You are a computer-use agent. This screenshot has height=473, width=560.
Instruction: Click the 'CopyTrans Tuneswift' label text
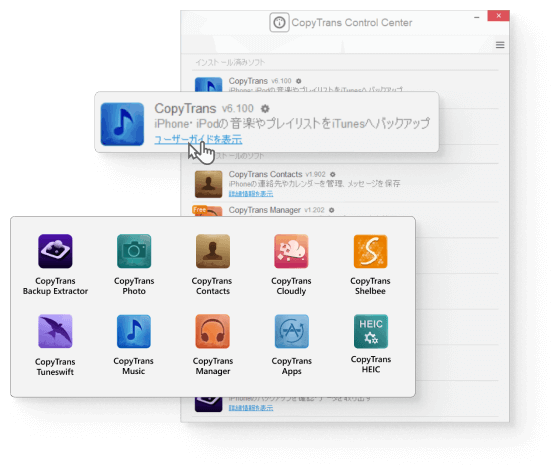tap(55, 367)
